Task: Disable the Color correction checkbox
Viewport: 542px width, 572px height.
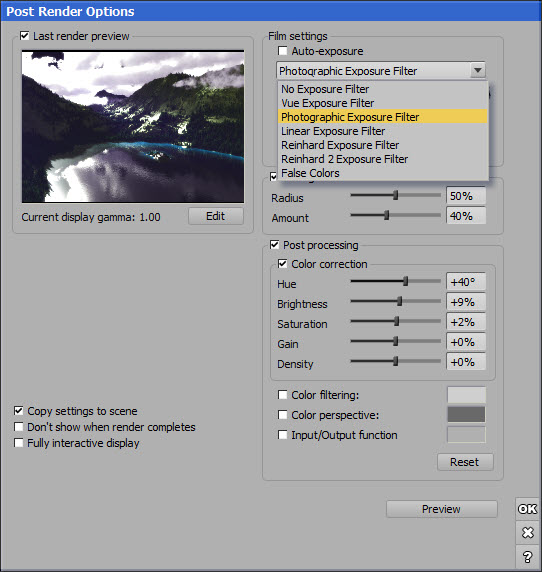Action: point(283,263)
